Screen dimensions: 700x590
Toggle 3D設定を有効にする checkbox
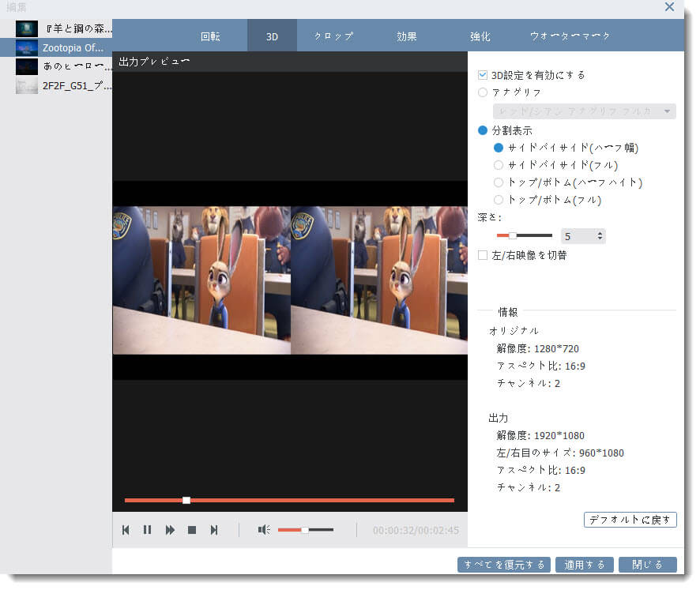coord(483,75)
